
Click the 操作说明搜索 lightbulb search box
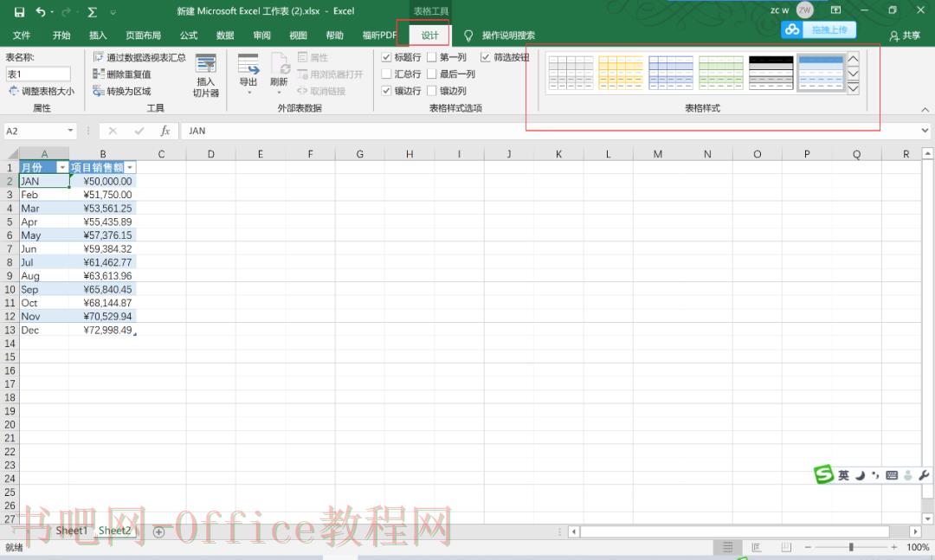(500, 35)
